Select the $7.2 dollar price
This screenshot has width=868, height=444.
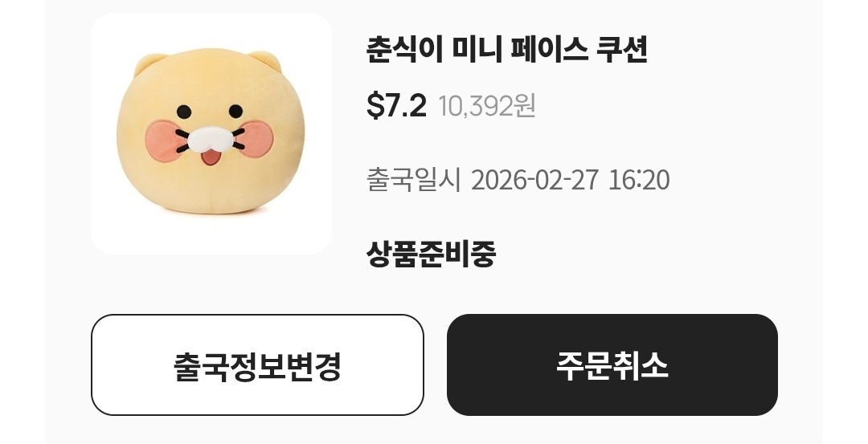pos(396,105)
